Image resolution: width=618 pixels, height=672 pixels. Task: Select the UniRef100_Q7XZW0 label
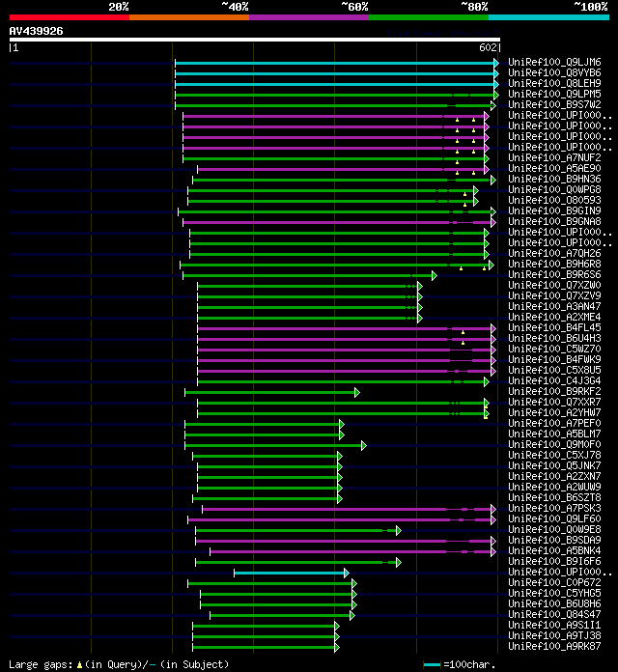[554, 285]
